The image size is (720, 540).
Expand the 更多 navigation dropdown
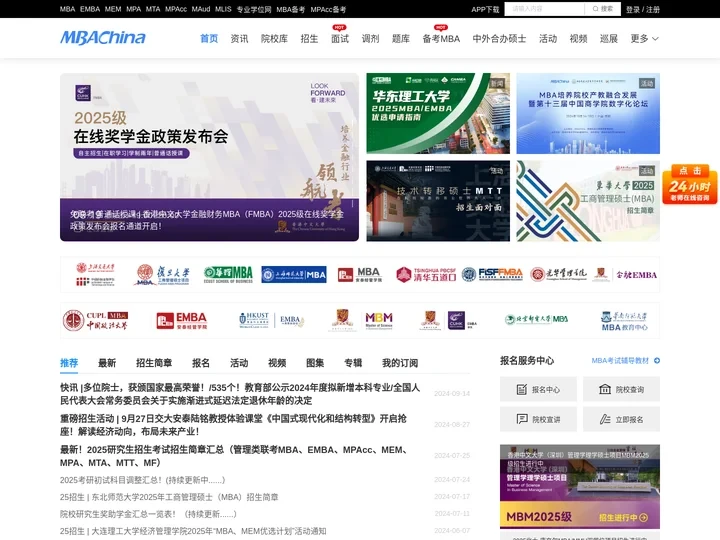click(x=645, y=39)
